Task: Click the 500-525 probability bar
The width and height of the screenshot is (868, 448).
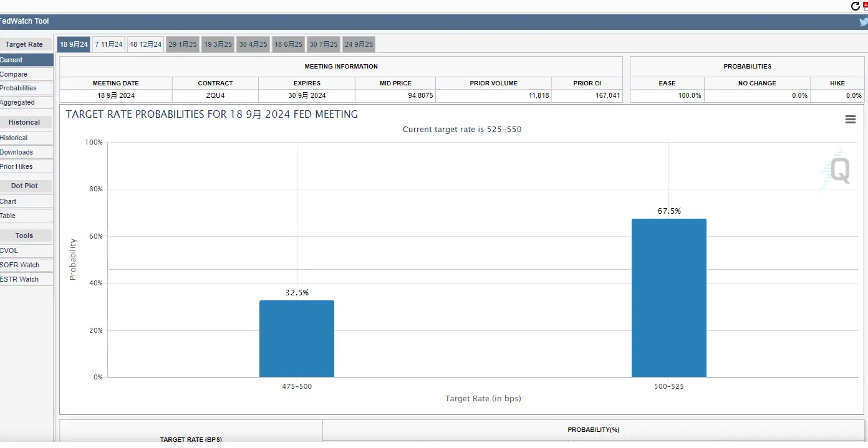Action: (x=668, y=298)
